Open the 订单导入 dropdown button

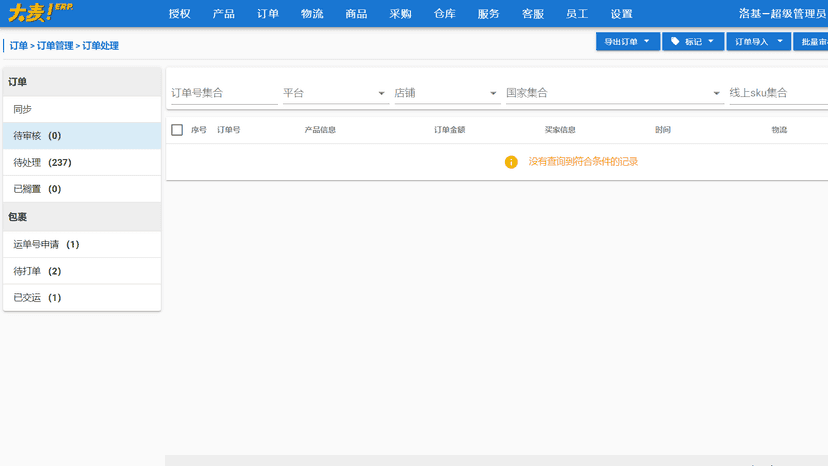coord(758,42)
